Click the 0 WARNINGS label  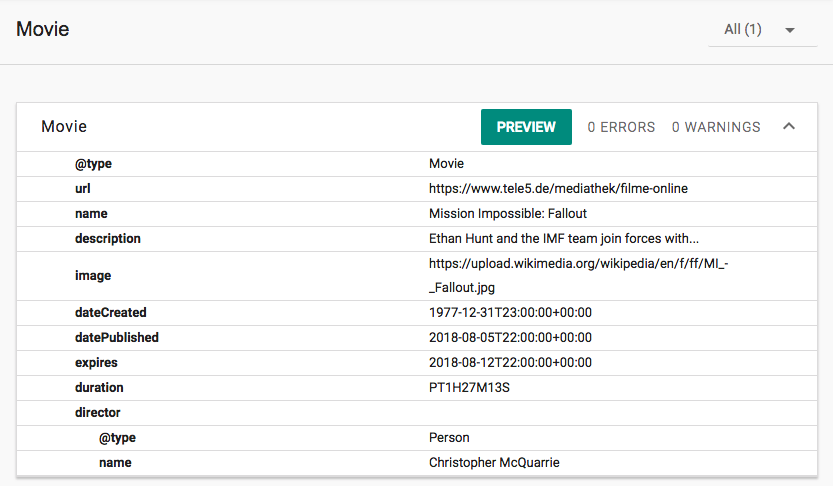(x=716, y=127)
